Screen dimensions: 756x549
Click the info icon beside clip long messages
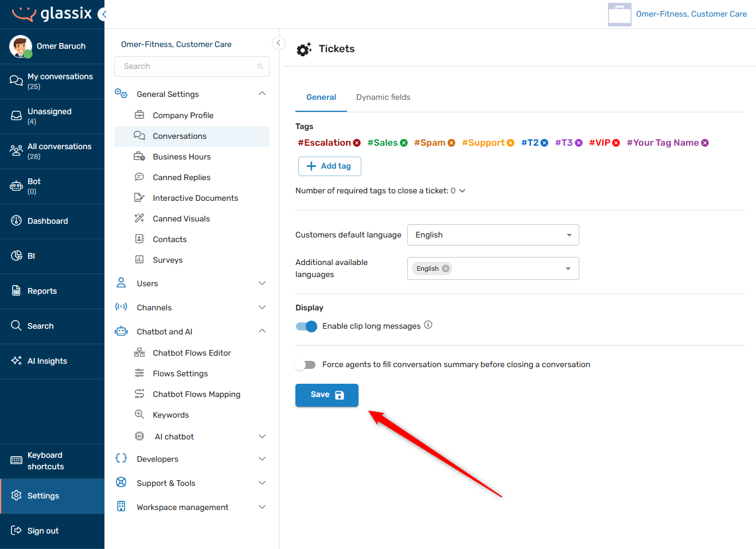(428, 325)
